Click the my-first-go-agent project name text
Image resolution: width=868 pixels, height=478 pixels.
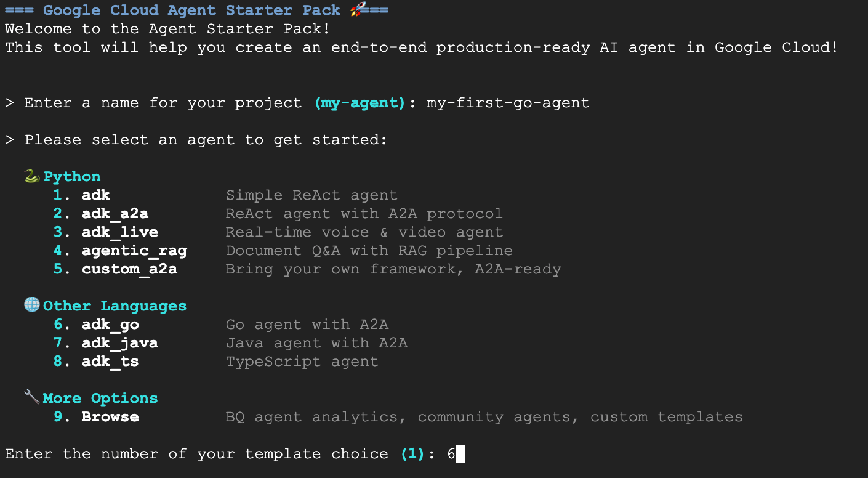click(508, 103)
